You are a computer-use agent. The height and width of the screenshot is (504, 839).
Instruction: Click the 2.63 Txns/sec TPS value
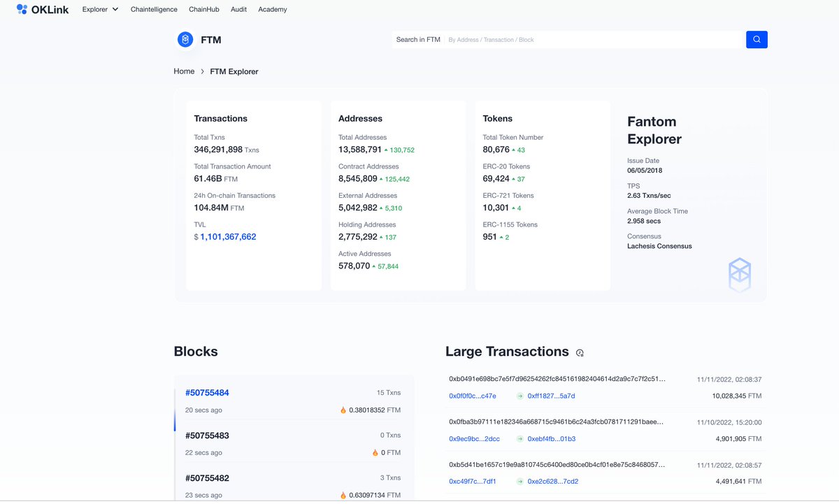(649, 196)
